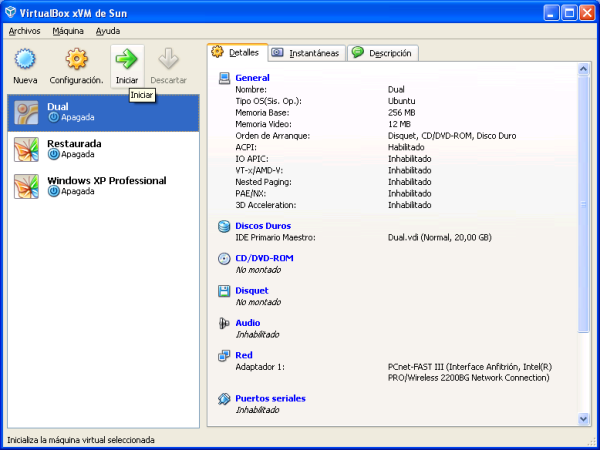The image size is (600, 450).
Task: Open the Audio settings link
Action: pyautogui.click(x=247, y=323)
